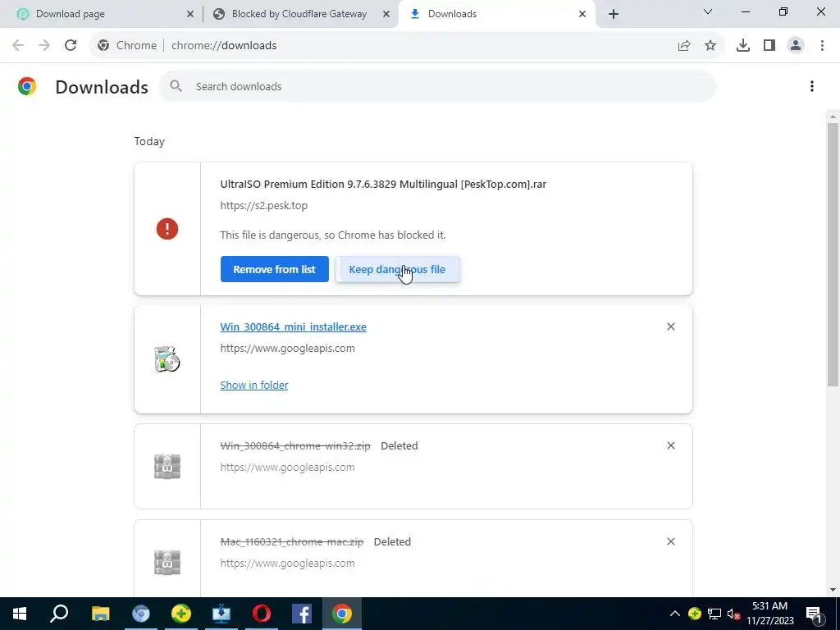Click the red warning icon for UltraISO file

pos(167,230)
